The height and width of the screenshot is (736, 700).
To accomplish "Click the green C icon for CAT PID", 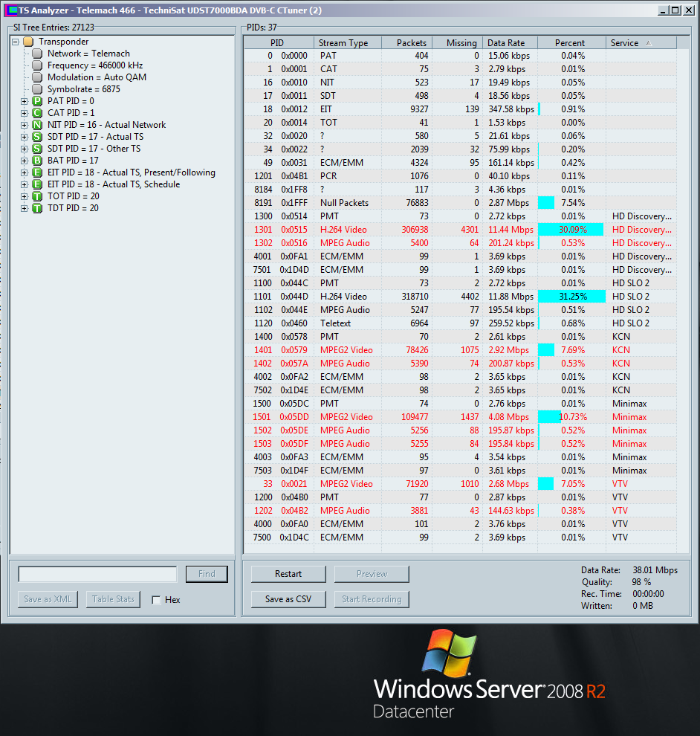I will pos(38,113).
